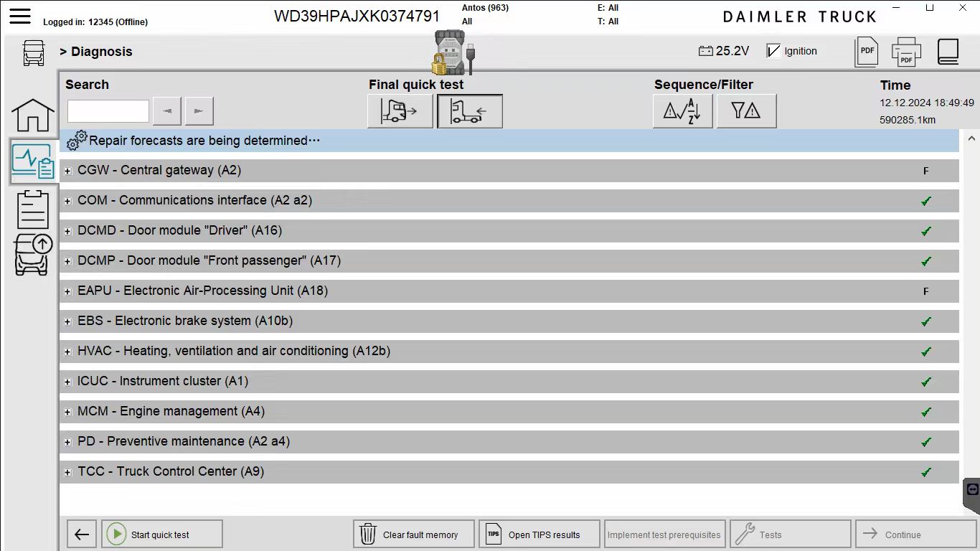Open the remote support side tab icon
This screenshot has height=551, width=980.
[x=972, y=490]
